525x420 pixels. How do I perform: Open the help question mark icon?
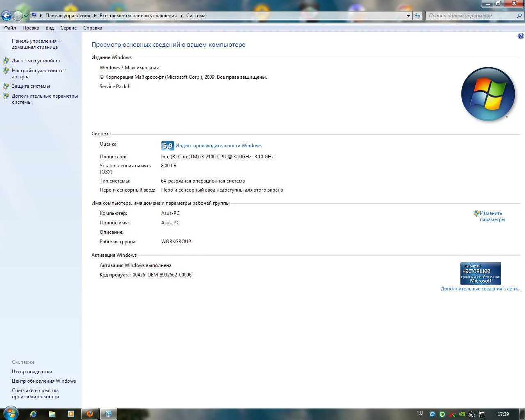[520, 36]
